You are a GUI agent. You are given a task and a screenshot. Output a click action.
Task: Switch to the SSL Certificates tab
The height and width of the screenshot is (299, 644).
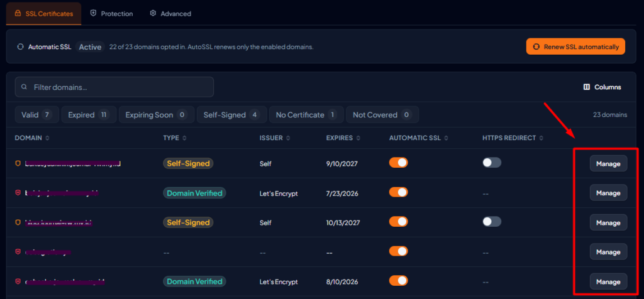click(43, 14)
